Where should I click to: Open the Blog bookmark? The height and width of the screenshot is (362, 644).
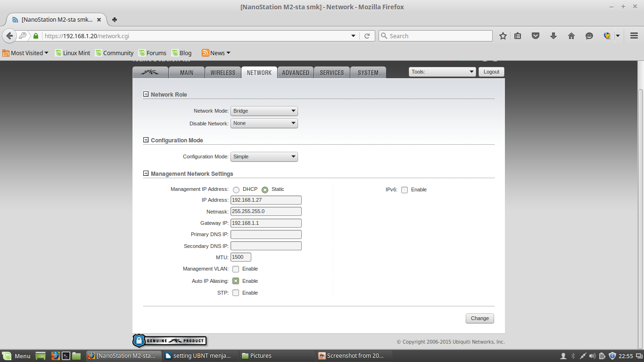coord(182,53)
